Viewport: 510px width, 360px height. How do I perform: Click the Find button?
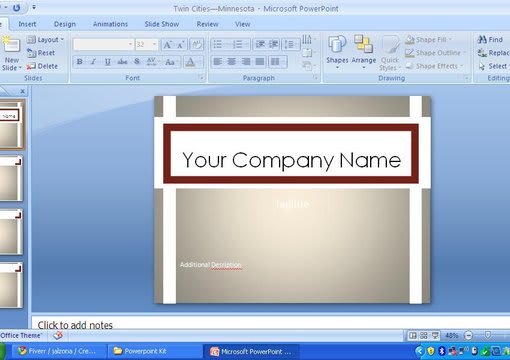(490, 40)
